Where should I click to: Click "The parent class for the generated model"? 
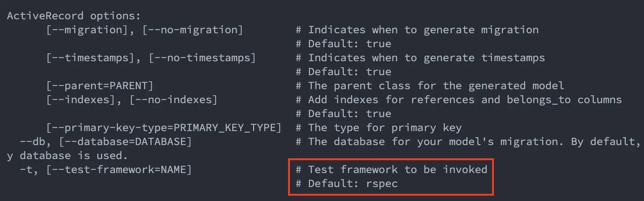click(x=436, y=86)
